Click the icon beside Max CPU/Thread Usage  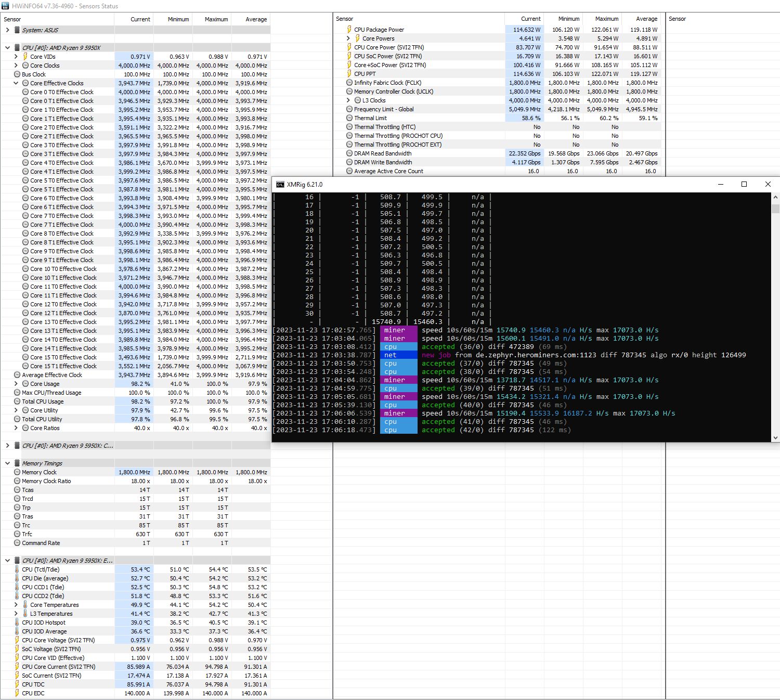pyautogui.click(x=17, y=393)
